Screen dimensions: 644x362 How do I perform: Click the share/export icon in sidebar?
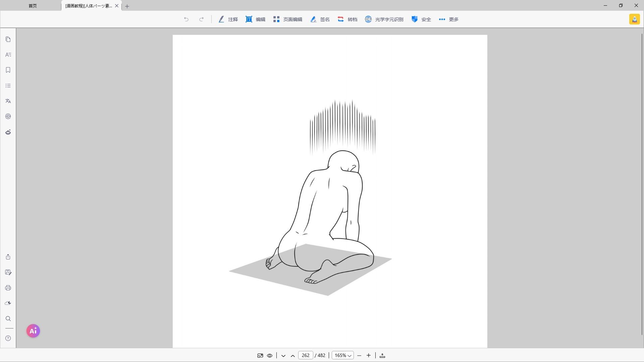point(8,257)
